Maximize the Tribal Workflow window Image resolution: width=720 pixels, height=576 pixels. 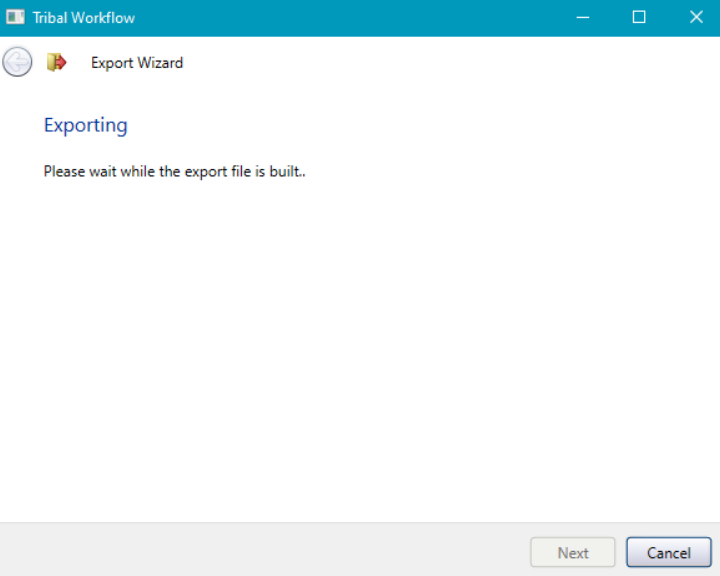click(639, 17)
